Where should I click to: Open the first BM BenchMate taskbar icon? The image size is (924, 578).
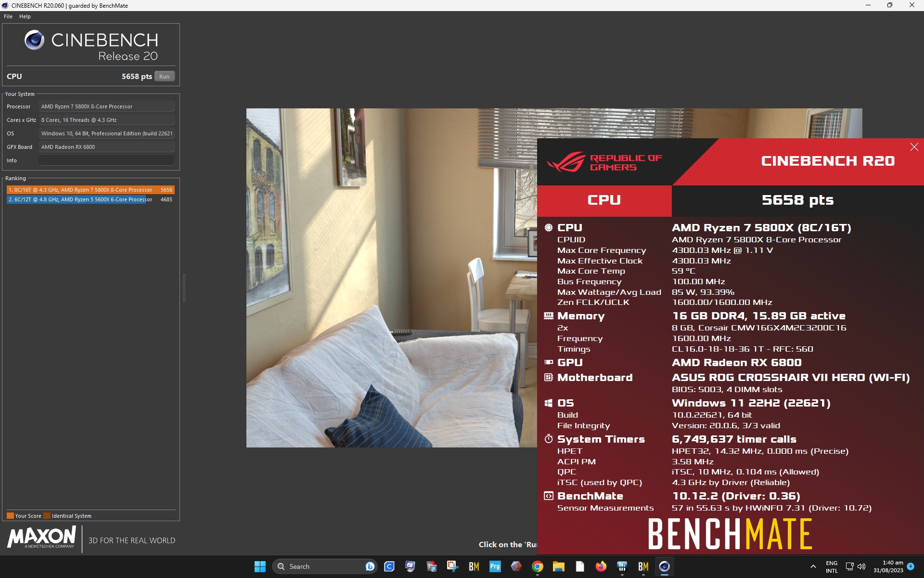474,566
